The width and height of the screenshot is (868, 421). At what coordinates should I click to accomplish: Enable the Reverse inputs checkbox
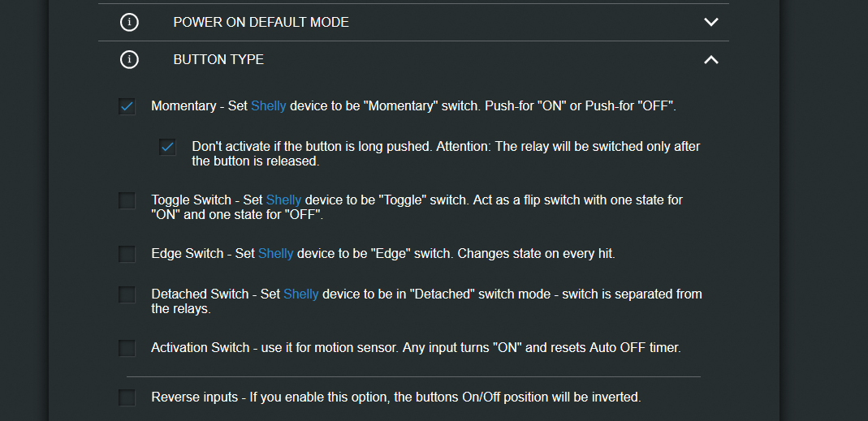pos(127,397)
